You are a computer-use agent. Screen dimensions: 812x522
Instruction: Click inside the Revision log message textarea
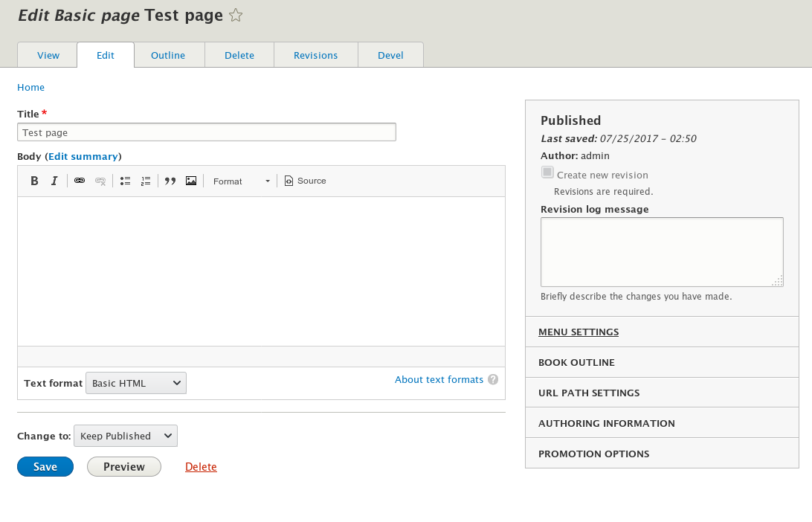(661, 251)
